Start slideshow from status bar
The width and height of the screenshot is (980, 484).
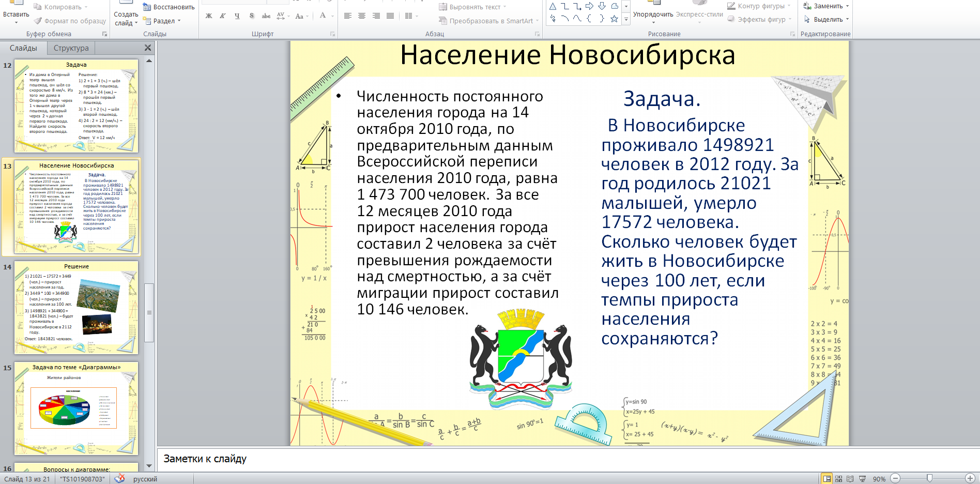(x=862, y=479)
